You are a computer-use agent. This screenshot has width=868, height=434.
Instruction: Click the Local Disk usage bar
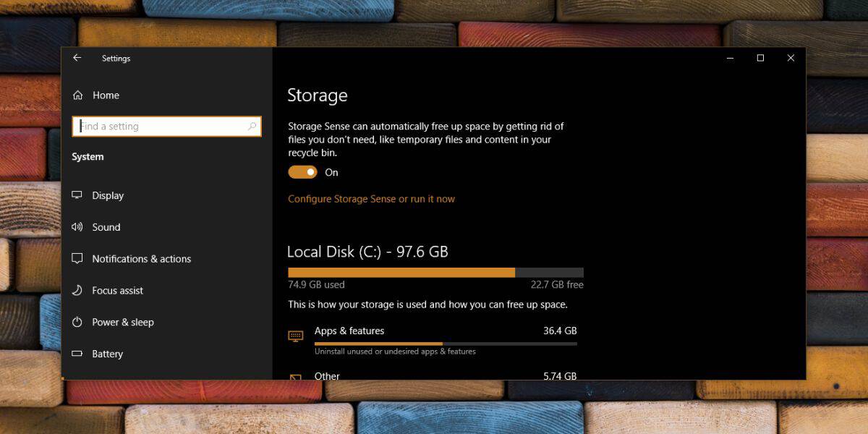click(x=435, y=273)
